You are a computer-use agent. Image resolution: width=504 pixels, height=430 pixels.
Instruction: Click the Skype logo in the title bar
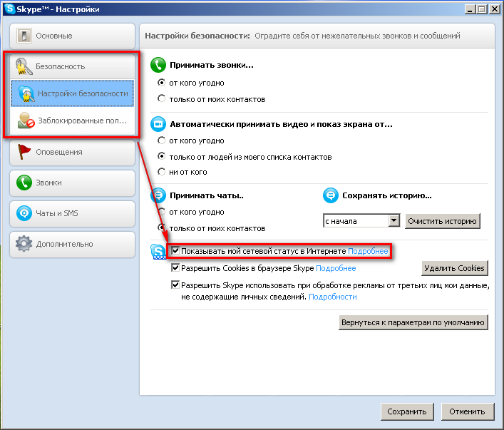[10, 9]
